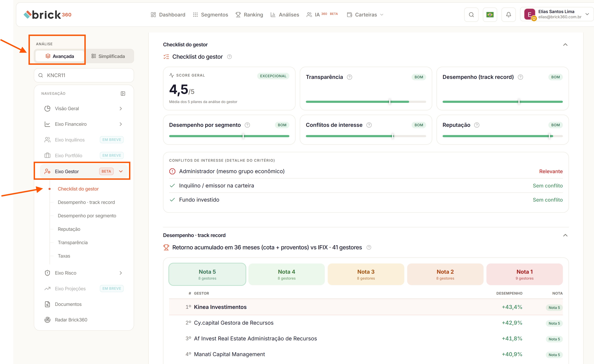
Task: Open the Ranking page
Action: [x=249, y=15]
